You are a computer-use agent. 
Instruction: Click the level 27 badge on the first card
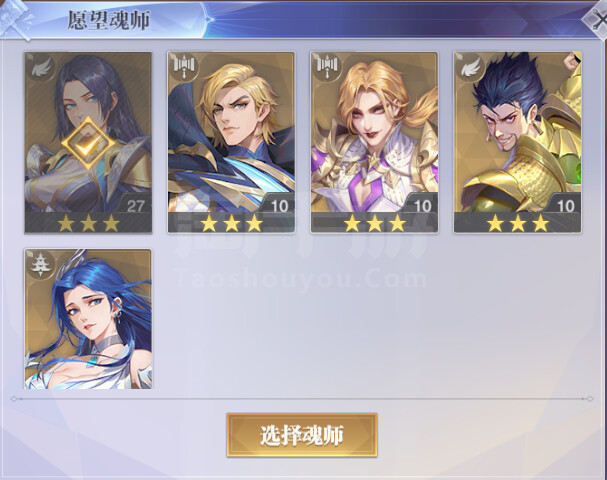[x=135, y=206]
